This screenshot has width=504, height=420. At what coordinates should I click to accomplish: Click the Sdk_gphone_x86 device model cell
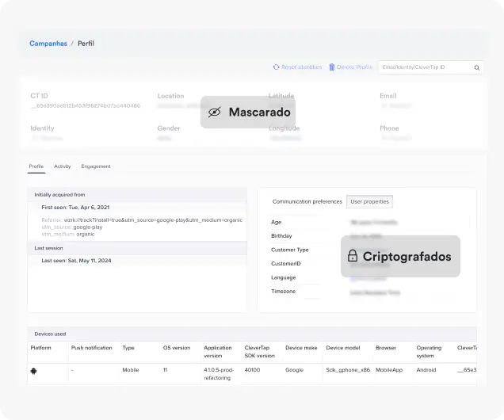click(348, 370)
